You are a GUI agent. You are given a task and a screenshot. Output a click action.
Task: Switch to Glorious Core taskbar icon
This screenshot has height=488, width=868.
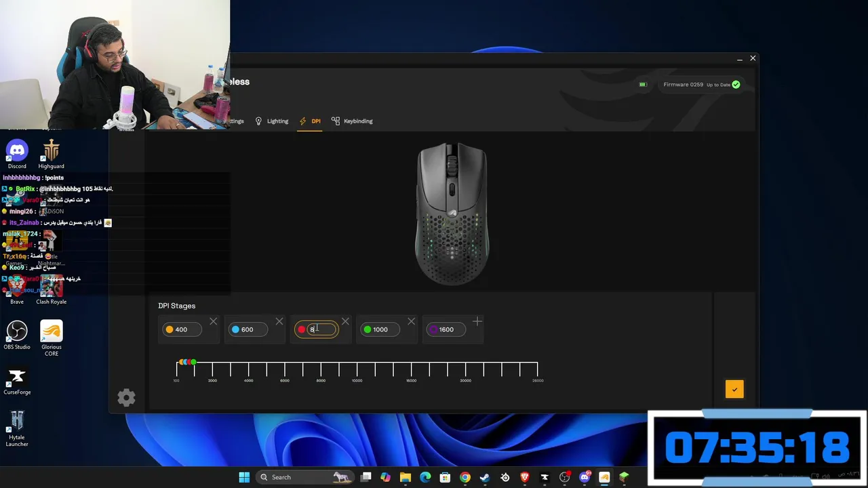pyautogui.click(x=604, y=477)
